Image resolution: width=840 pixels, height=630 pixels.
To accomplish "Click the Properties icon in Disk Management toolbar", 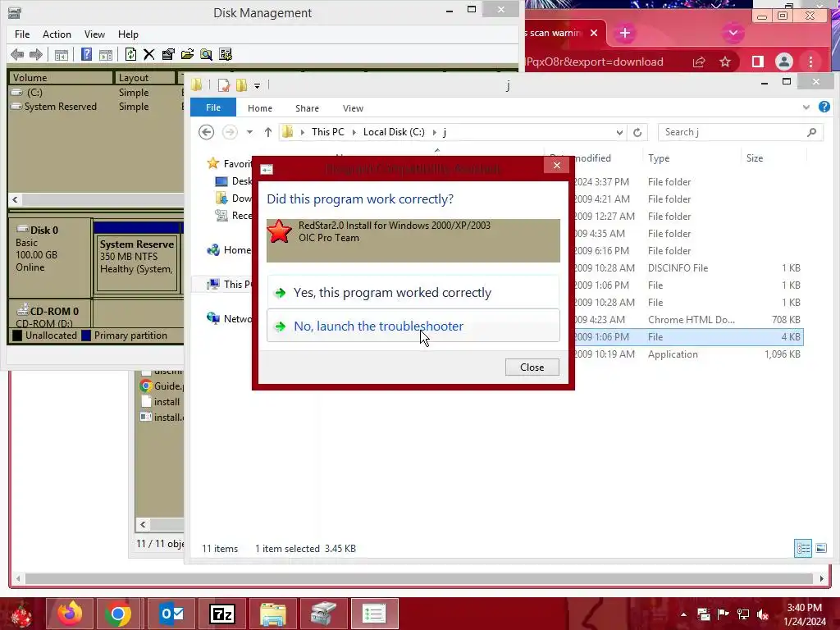I will point(168,54).
